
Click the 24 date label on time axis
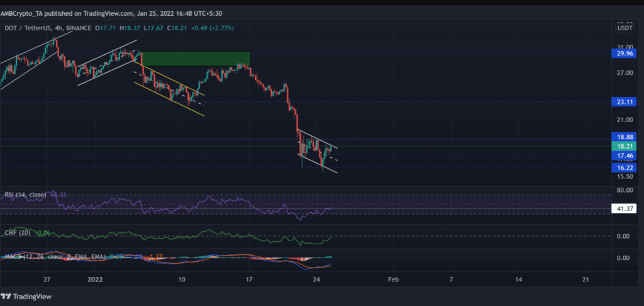tap(316, 280)
